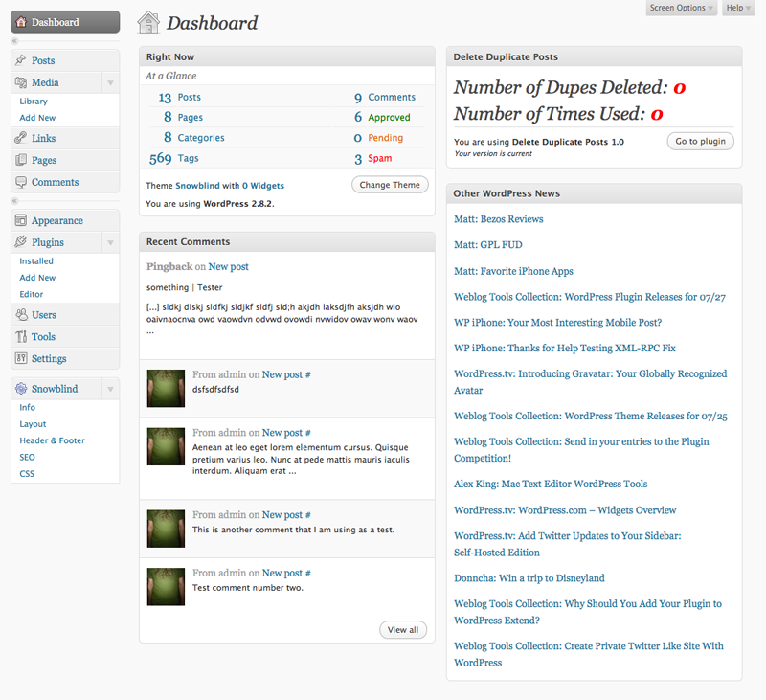
Task: Collapse the Media submenu arrow
Action: point(110,82)
